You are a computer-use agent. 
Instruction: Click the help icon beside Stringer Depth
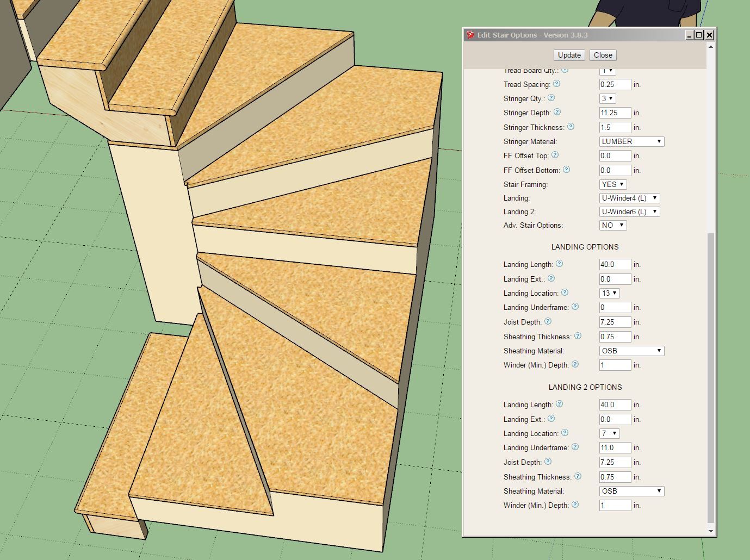[x=557, y=112]
